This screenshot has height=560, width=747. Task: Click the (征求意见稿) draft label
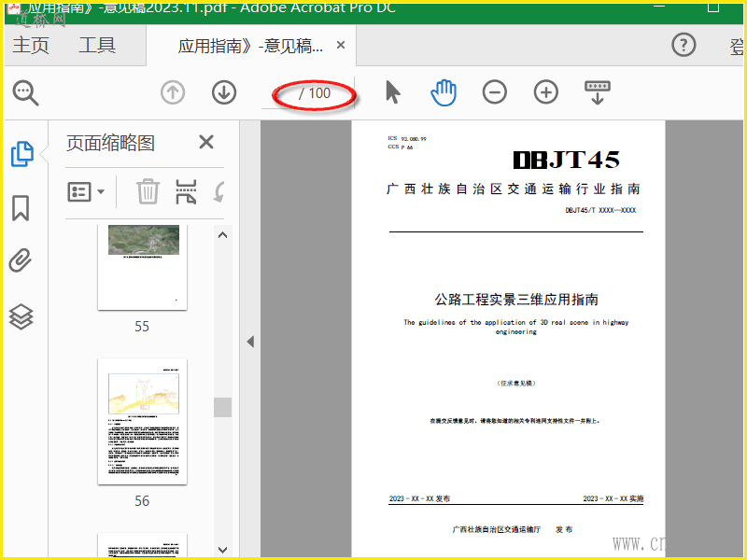click(x=516, y=383)
